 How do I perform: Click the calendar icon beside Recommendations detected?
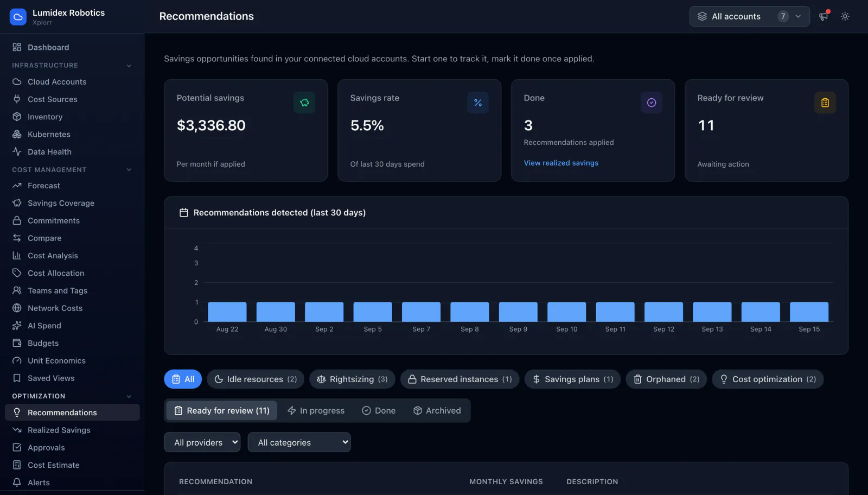[184, 213]
